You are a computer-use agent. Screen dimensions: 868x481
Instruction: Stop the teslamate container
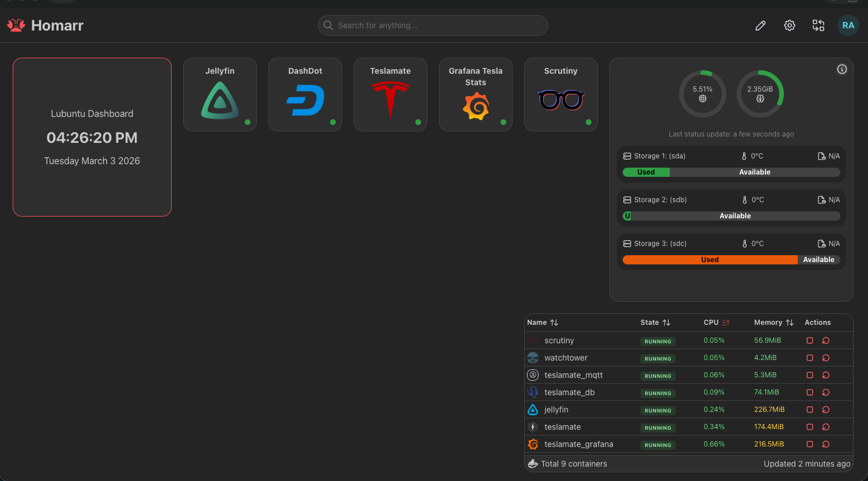pyautogui.click(x=810, y=427)
